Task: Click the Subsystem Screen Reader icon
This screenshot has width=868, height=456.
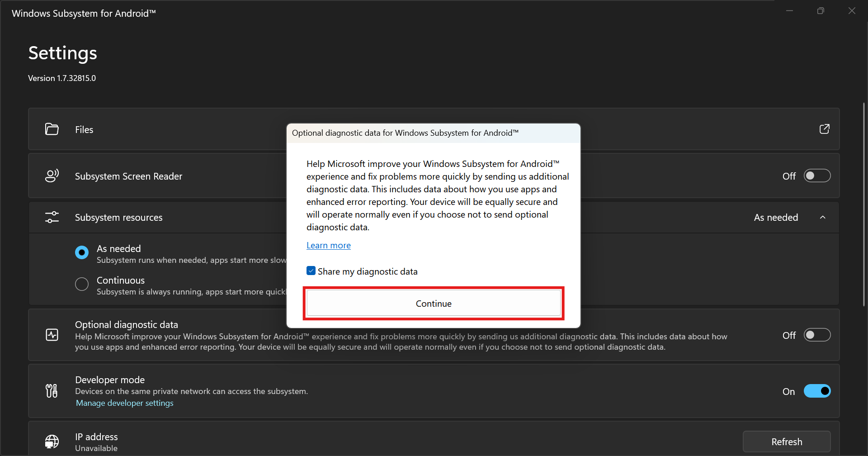Action: click(x=52, y=176)
